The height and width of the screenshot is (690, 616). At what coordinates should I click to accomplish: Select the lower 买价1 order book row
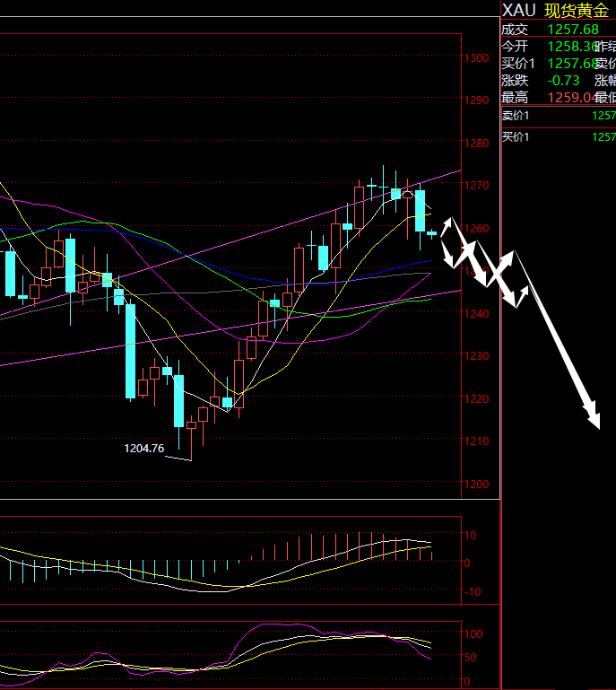tap(559, 137)
